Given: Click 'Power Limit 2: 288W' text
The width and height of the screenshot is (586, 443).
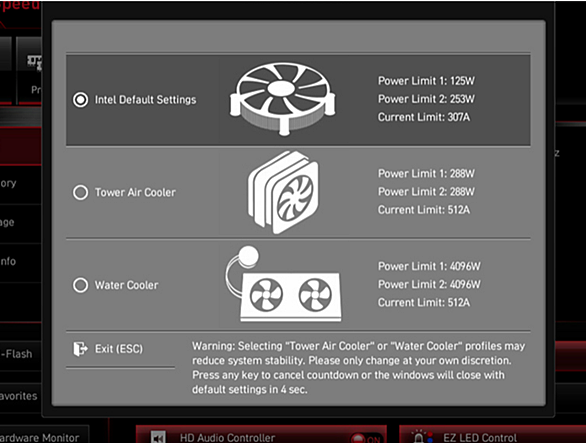Looking at the screenshot, I should click(426, 192).
